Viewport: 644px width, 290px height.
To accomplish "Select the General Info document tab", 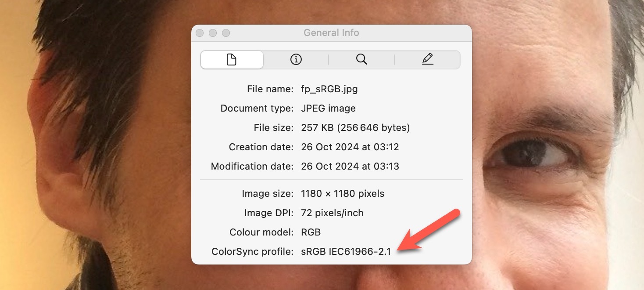I will (232, 60).
